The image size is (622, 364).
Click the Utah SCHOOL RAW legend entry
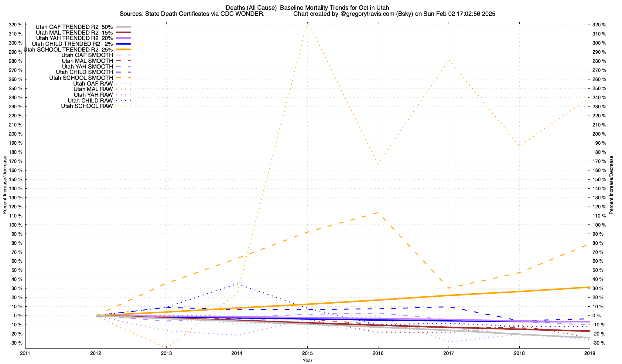(x=87, y=106)
